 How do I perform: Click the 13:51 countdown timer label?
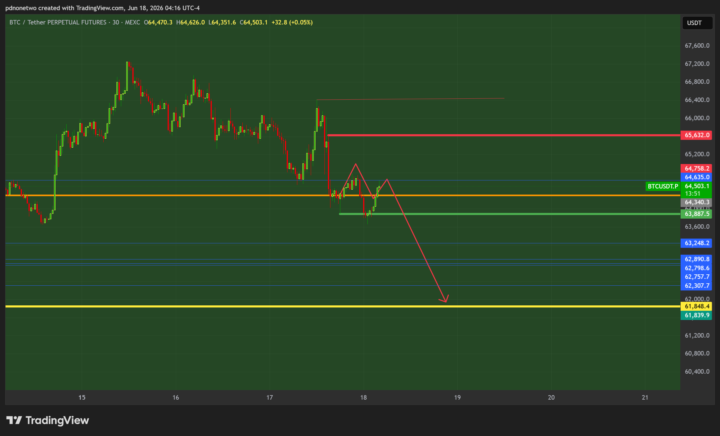coord(693,194)
